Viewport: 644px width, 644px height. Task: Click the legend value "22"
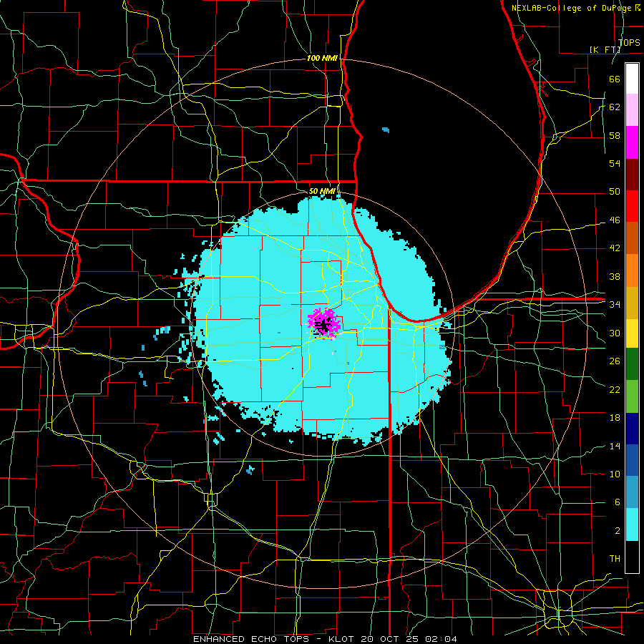pos(615,389)
